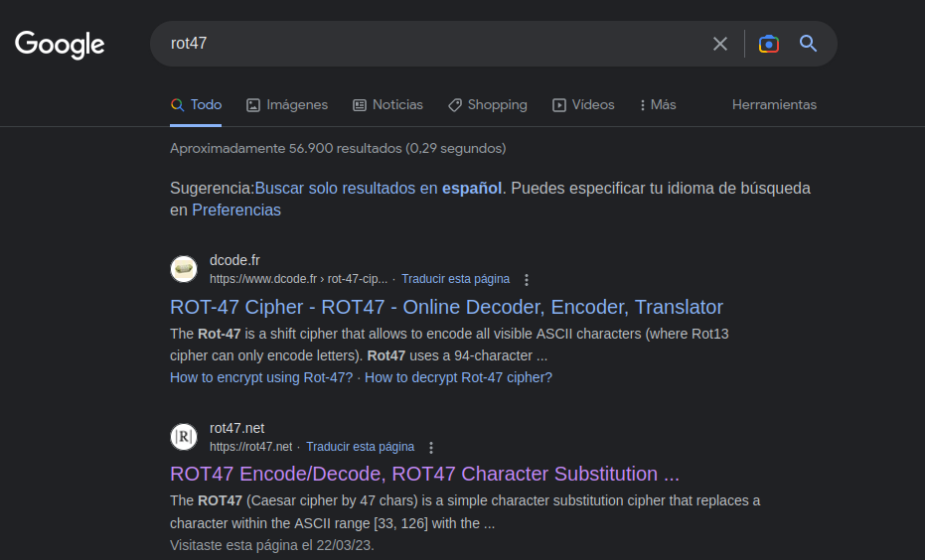Click the results count text
Screen dimensions: 925x560
tap(338, 149)
